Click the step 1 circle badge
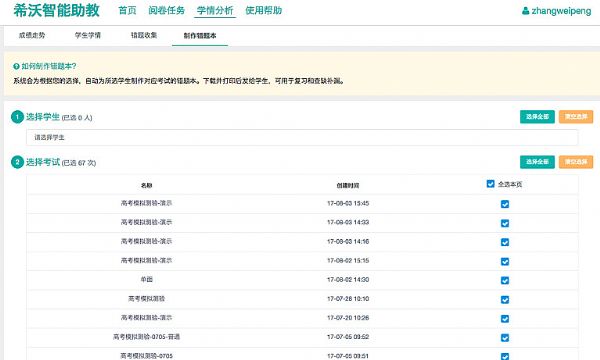600x360 pixels. (17, 117)
